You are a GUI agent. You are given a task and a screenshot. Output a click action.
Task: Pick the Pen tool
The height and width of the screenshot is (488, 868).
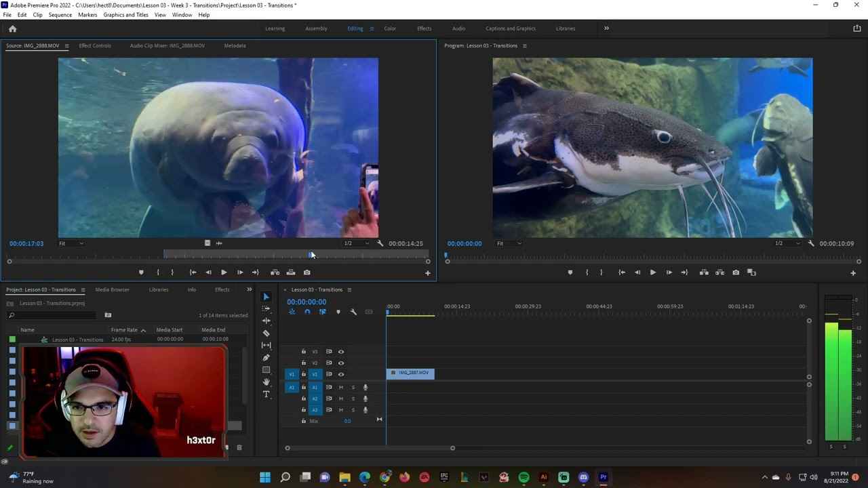click(266, 358)
